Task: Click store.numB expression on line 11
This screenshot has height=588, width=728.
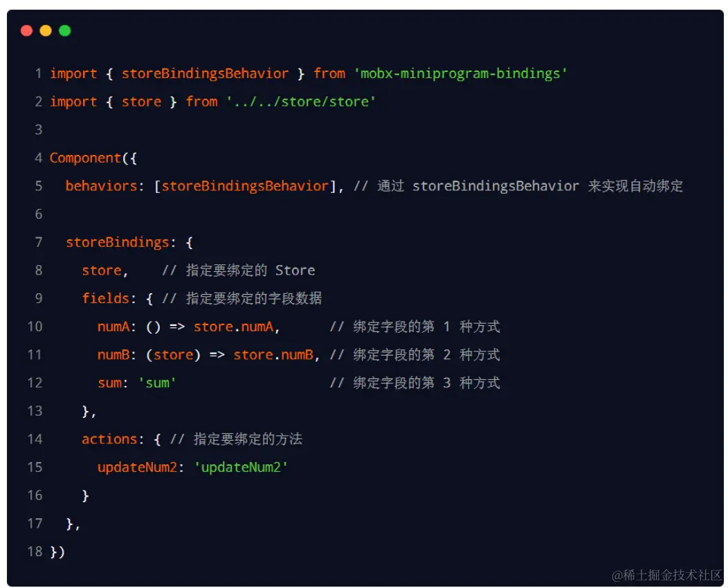Action: [273, 355]
